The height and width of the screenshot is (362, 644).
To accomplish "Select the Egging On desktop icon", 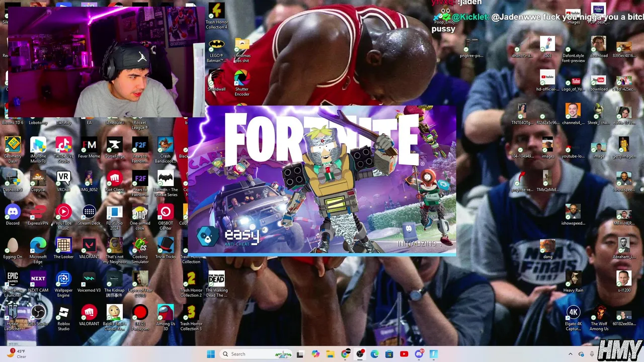I will [13, 248].
